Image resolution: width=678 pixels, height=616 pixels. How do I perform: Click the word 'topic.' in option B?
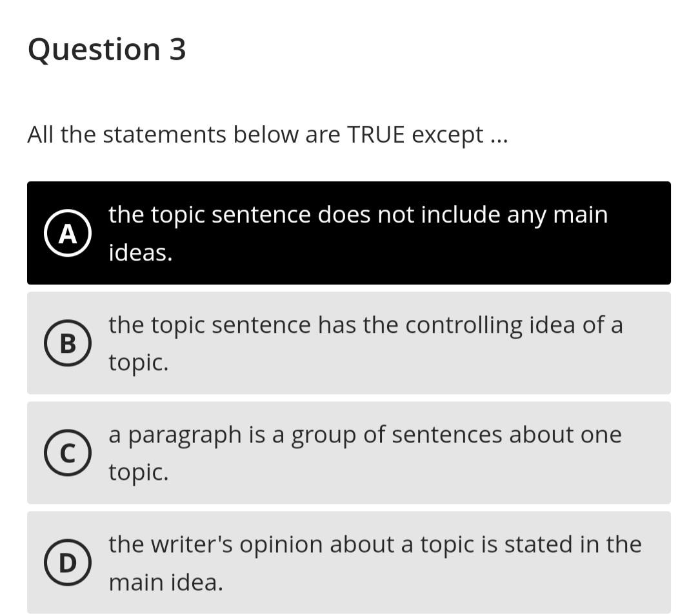coord(138,363)
